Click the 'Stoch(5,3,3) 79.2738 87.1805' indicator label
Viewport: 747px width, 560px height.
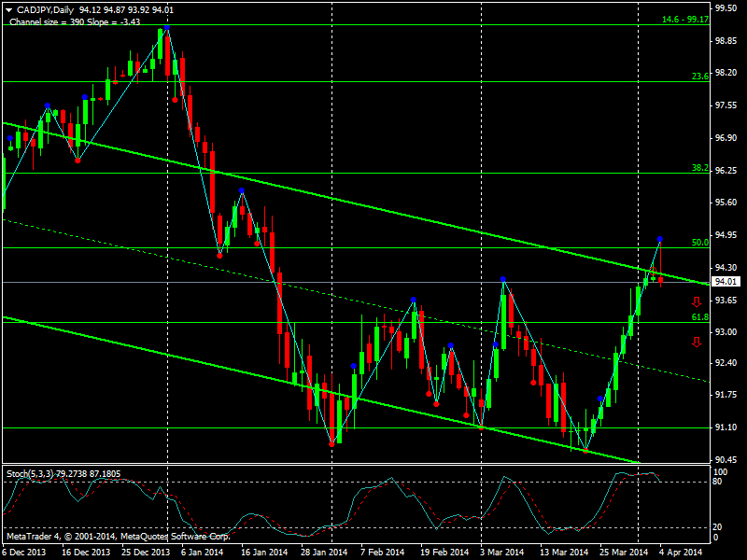pyautogui.click(x=63, y=474)
